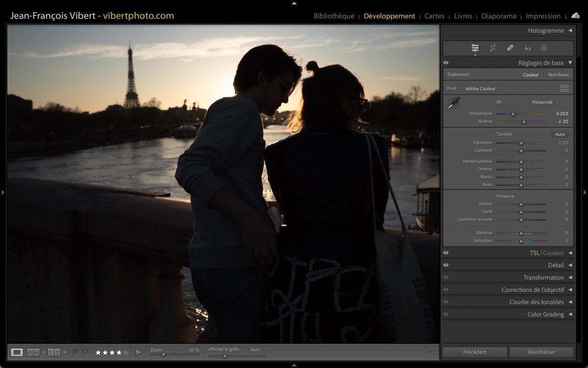The height and width of the screenshot is (368, 588).
Task: Click the Auto tonality button
Action: coord(560,134)
